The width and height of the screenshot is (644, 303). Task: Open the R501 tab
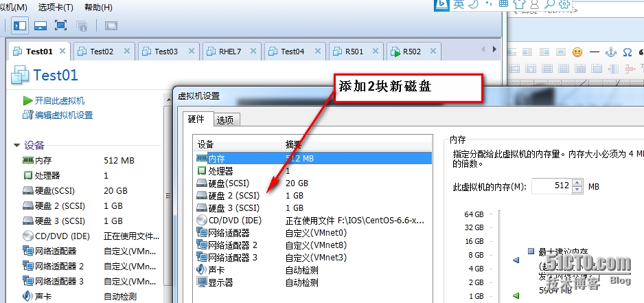(x=356, y=52)
